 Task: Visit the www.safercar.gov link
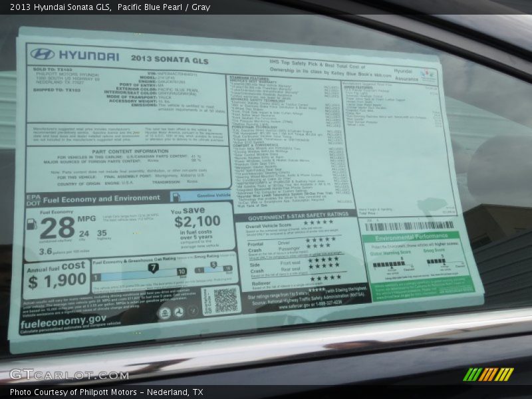point(293,307)
